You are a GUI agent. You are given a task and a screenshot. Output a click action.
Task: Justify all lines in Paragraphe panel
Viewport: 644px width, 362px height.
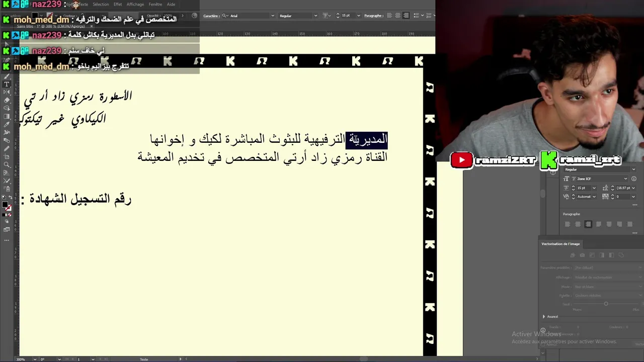click(630, 224)
